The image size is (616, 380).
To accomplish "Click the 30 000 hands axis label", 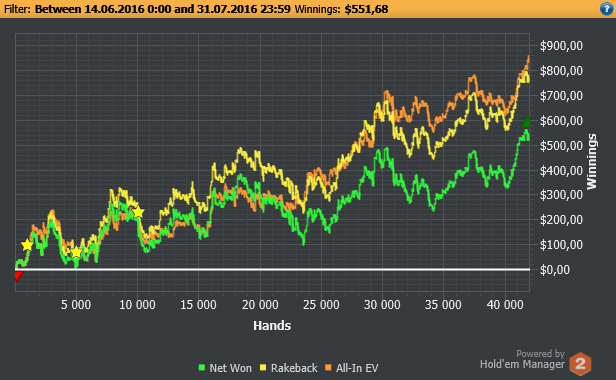I will tap(382, 305).
